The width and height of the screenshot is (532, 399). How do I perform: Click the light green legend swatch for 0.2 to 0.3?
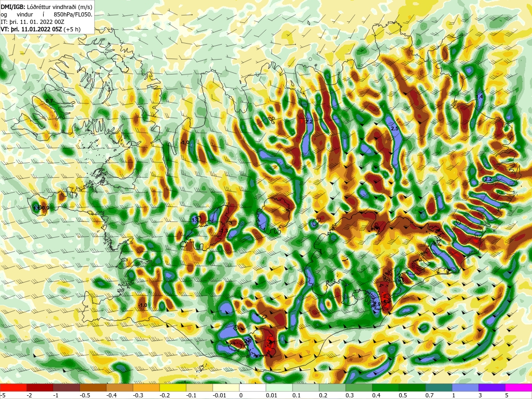point(332,387)
